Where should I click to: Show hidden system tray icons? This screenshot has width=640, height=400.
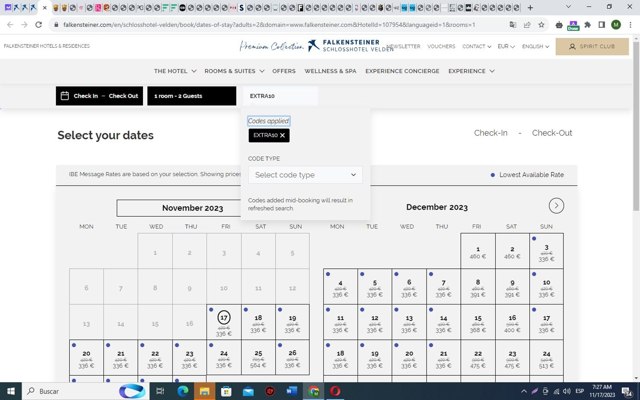point(524,391)
